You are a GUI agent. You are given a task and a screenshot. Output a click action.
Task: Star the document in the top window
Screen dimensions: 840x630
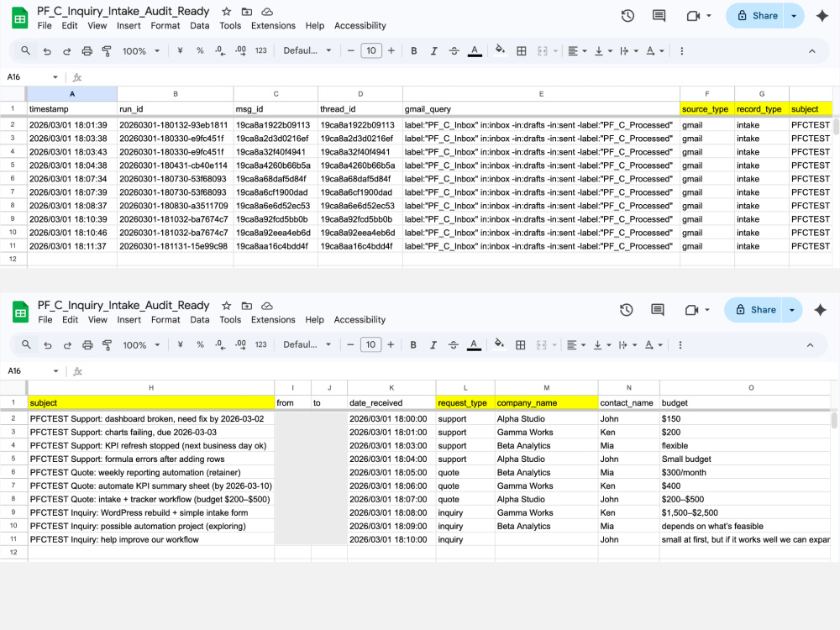(x=227, y=11)
